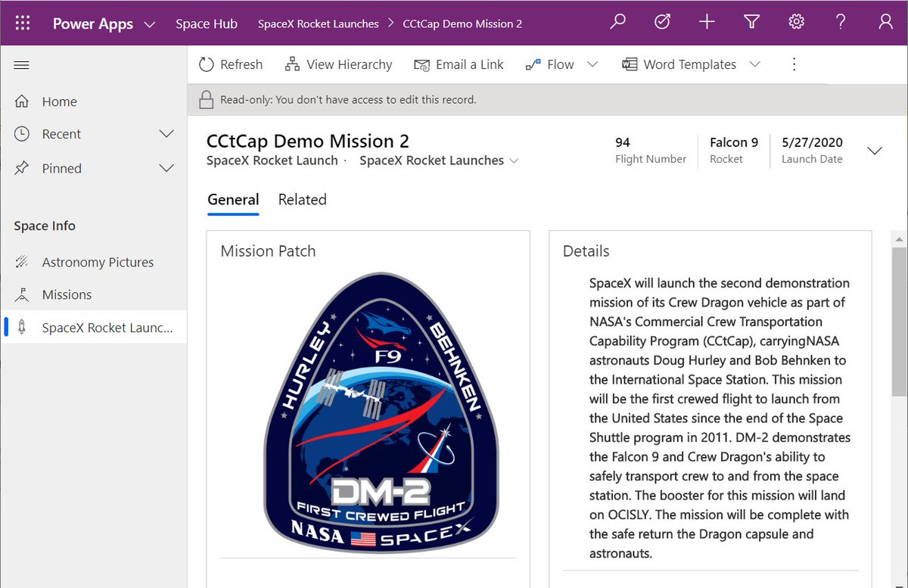Image resolution: width=908 pixels, height=588 pixels.
Task: Click the mission details description text
Action: [720, 418]
